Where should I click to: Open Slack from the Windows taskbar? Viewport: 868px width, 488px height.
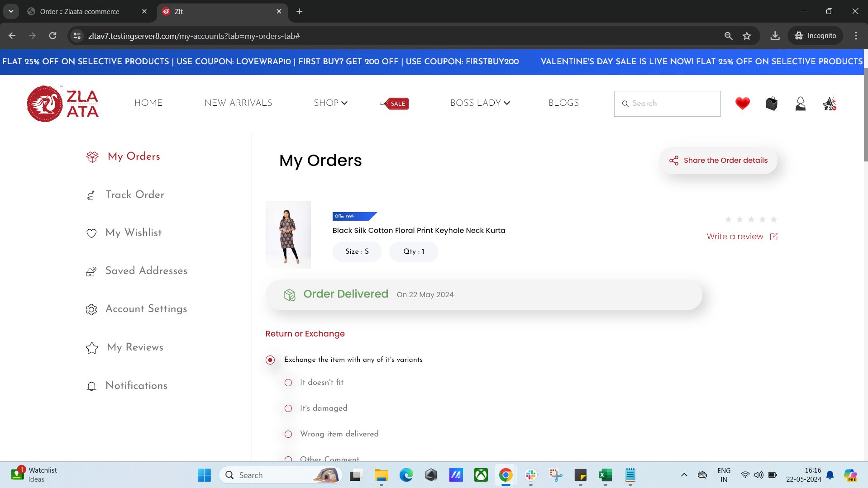pos(530,475)
